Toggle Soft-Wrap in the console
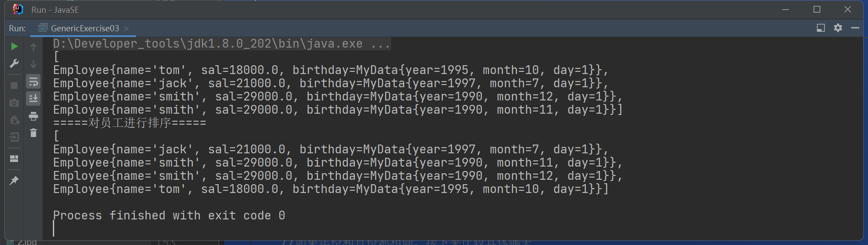868x245 pixels. pyautogui.click(x=33, y=82)
